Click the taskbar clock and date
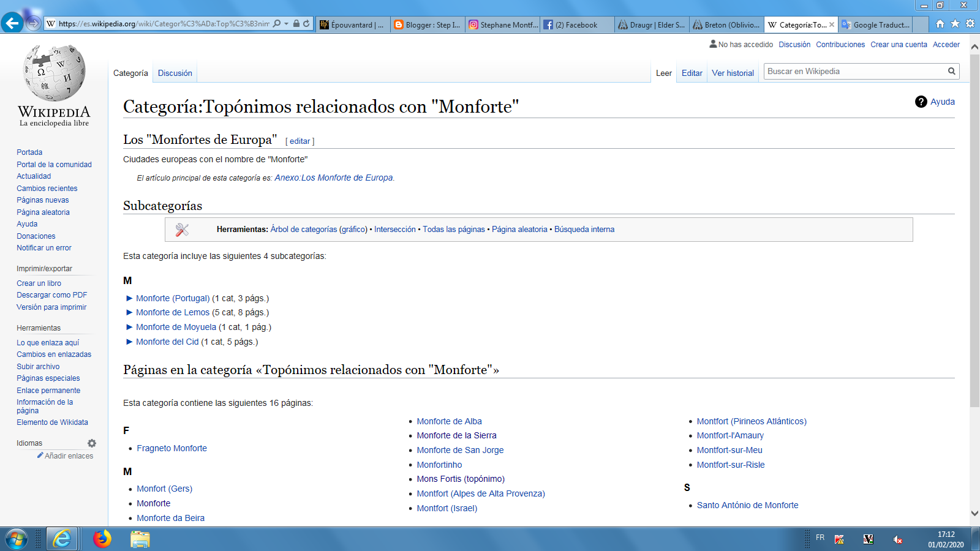980x551 pixels. pos(946,539)
